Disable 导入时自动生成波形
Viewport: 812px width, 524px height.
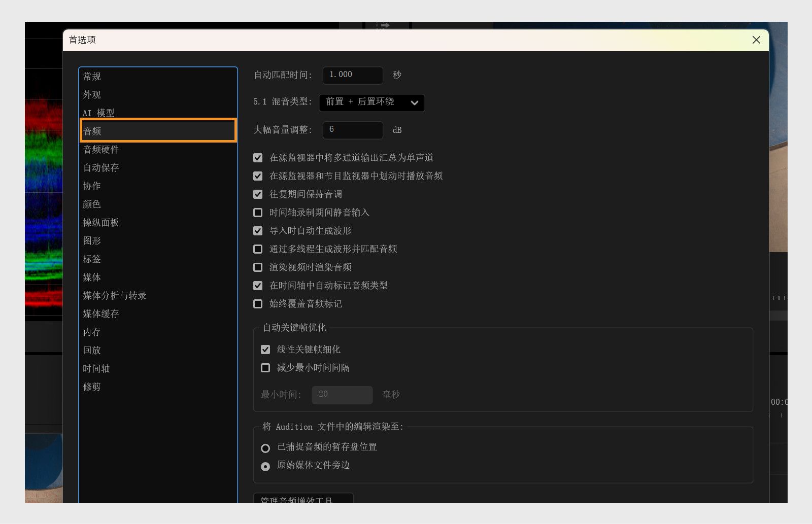point(258,231)
